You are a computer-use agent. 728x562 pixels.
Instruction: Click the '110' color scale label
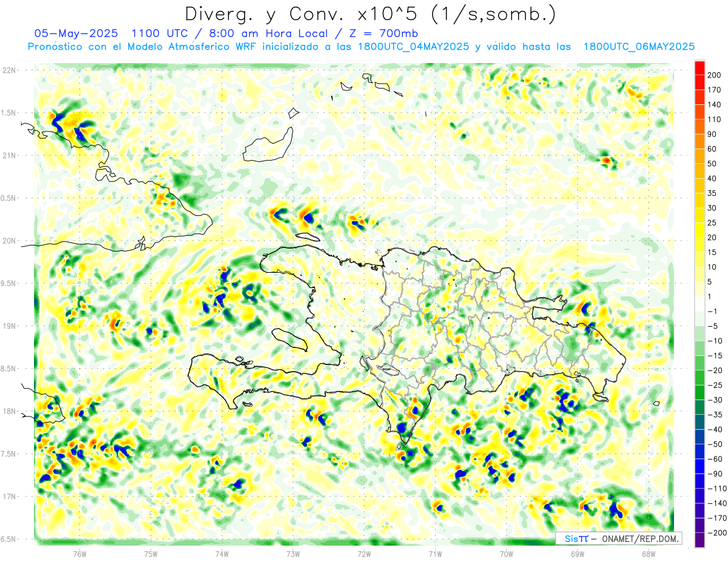click(x=714, y=119)
